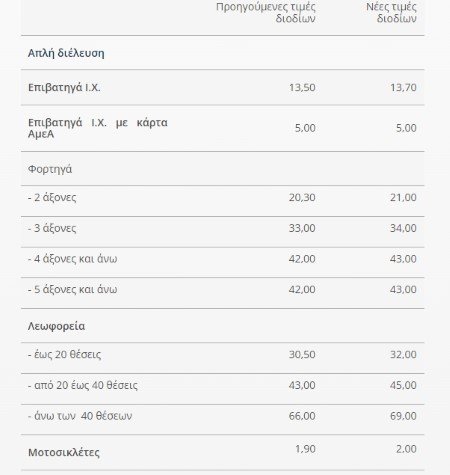450x475 pixels.
Task: Select the '- 3 άξονες' row label
Action: [x=52, y=228]
